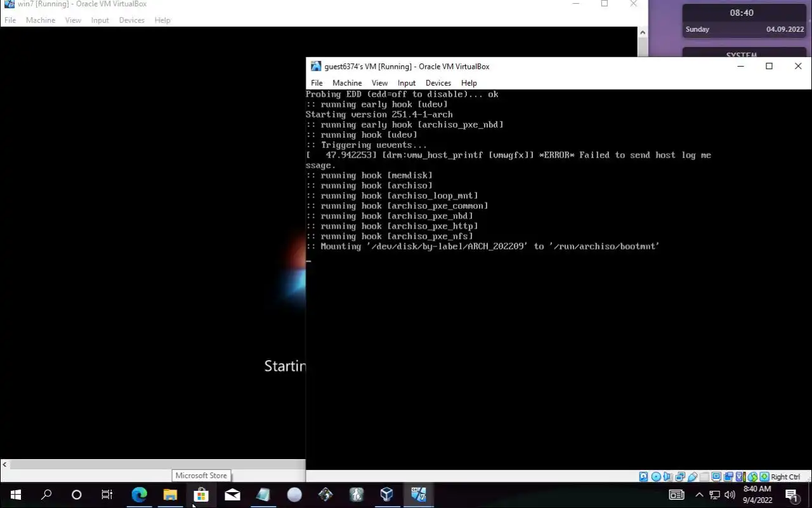Open network tray icon
Image resolution: width=812 pixels, height=508 pixels.
[x=714, y=495]
